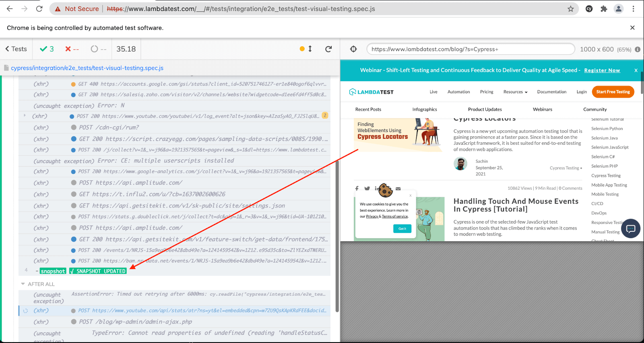Image resolution: width=644 pixels, height=343 pixels.
Task: Click Start Free Testing button
Action: point(613,92)
